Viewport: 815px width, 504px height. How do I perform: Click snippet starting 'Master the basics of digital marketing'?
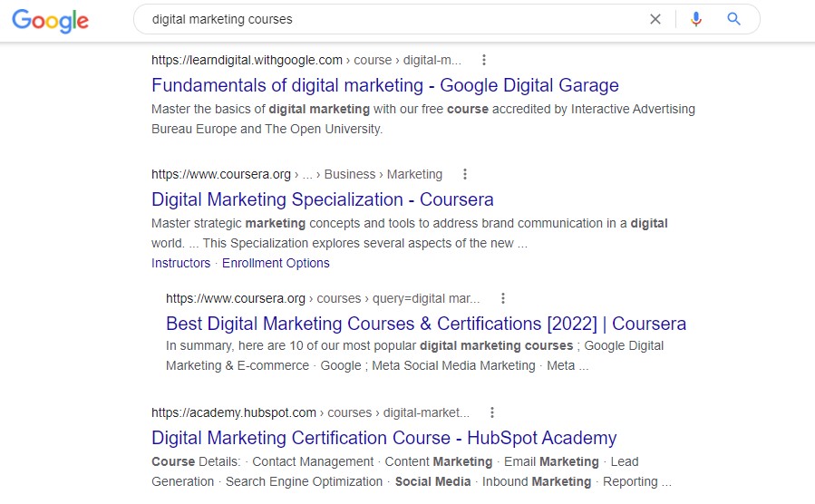423,119
